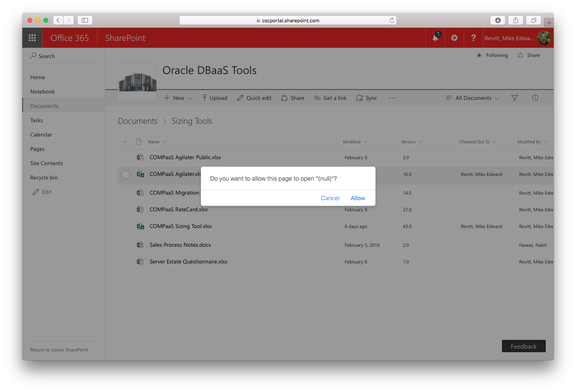Click the Excel icon for Server Estate Questionnaire.xlsx
The height and width of the screenshot is (392, 576).
click(x=140, y=261)
